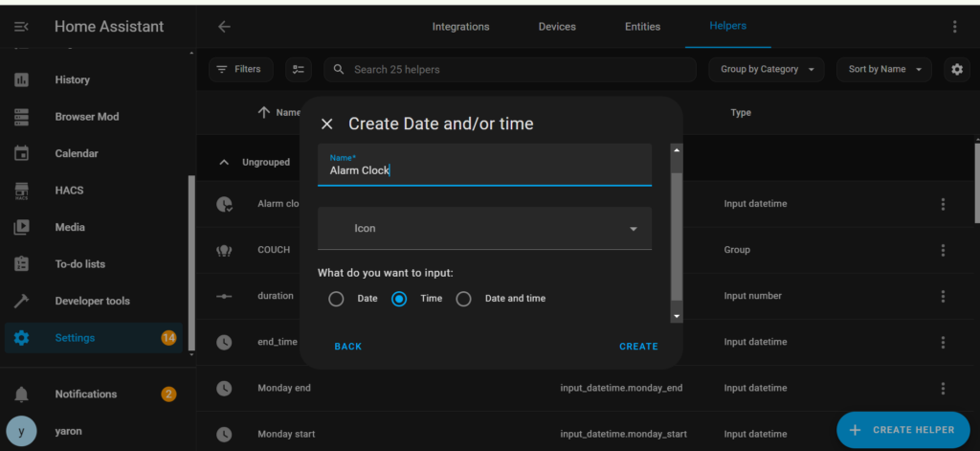The height and width of the screenshot is (451, 980).
Task: Click the Input number type cell
Action: coord(752,296)
